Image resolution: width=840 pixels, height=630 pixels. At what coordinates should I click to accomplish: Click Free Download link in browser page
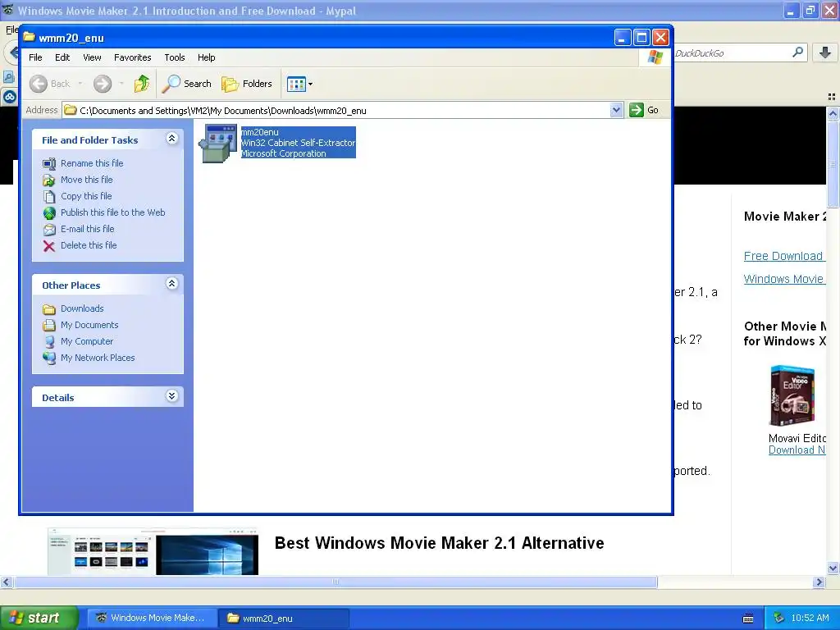pyautogui.click(x=783, y=256)
